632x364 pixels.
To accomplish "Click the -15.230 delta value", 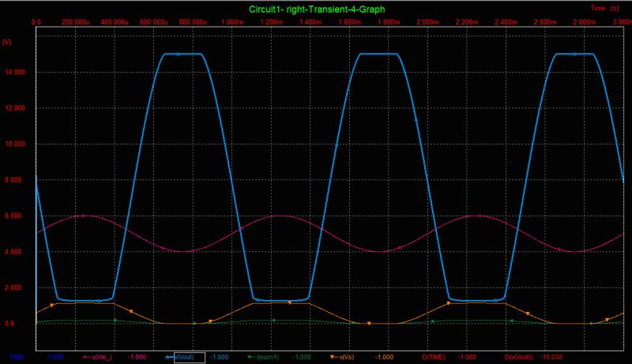I will [x=551, y=357].
